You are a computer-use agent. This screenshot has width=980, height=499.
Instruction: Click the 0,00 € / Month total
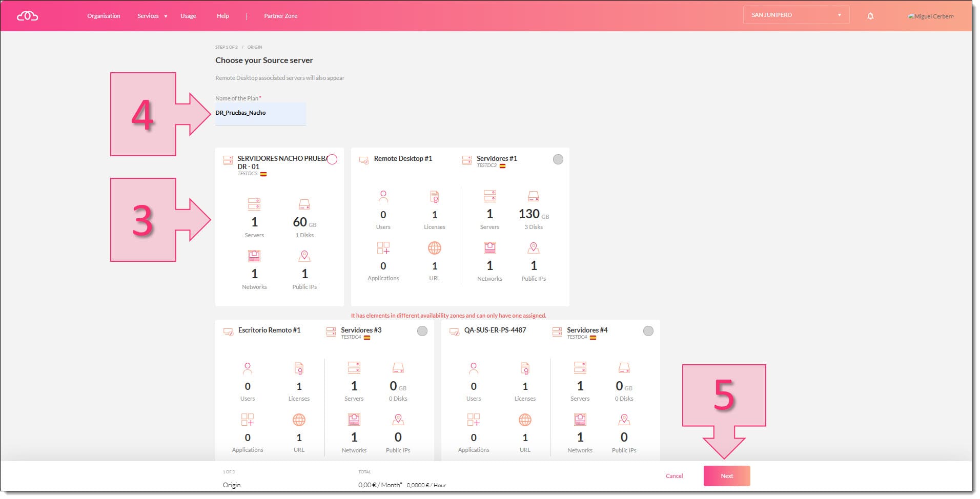tap(380, 485)
